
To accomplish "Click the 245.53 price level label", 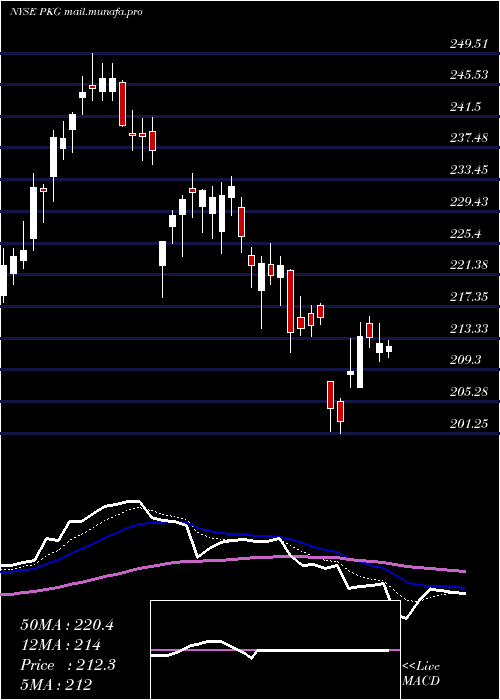I will tap(468, 75).
